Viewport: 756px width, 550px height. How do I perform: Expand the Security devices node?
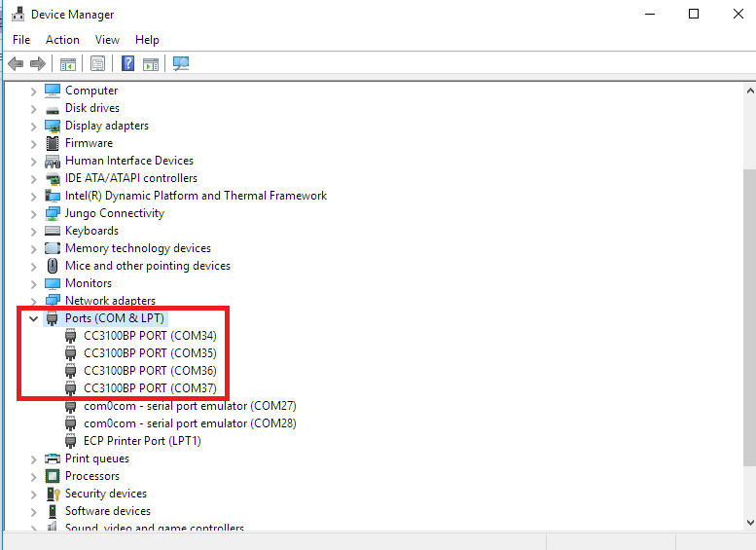[33, 495]
